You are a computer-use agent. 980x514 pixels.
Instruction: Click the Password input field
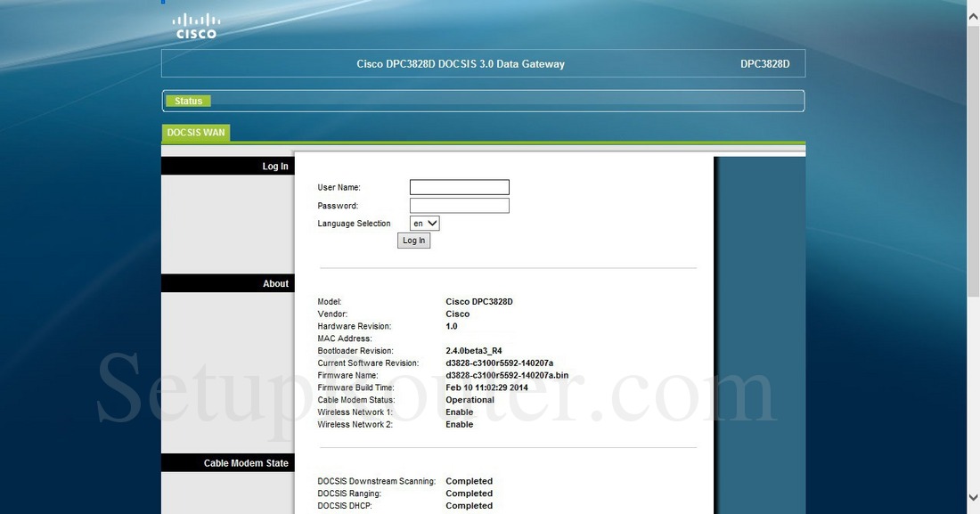[460, 205]
